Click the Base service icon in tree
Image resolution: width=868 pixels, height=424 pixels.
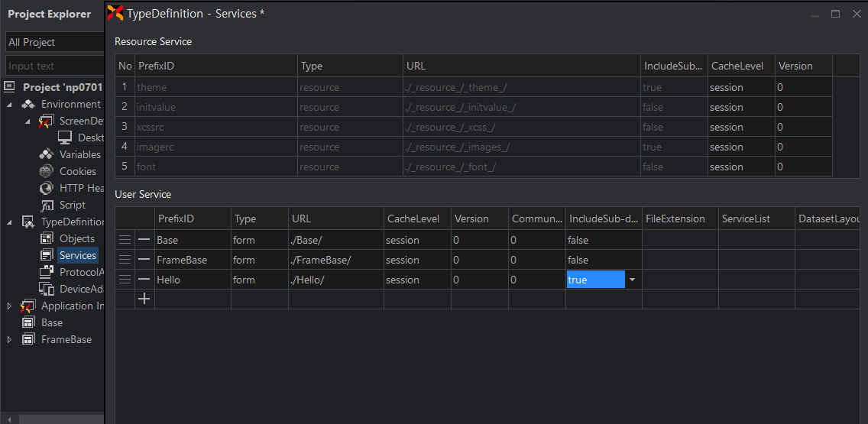pyautogui.click(x=28, y=322)
